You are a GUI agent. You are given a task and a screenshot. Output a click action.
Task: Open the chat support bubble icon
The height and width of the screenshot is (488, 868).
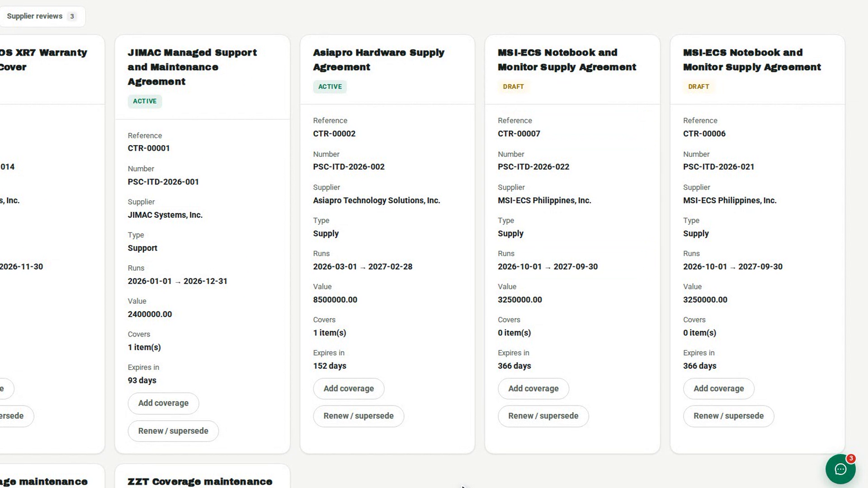click(840, 469)
